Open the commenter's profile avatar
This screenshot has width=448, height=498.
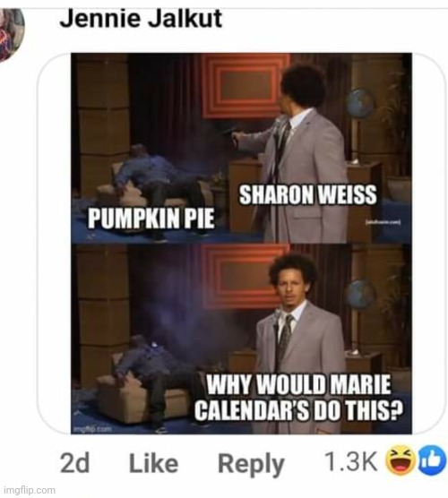[11, 33]
